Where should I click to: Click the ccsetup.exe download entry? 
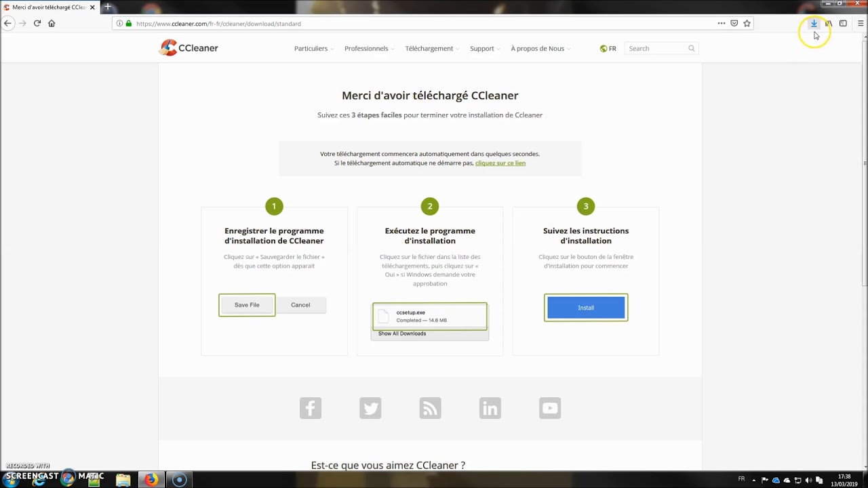coord(430,316)
